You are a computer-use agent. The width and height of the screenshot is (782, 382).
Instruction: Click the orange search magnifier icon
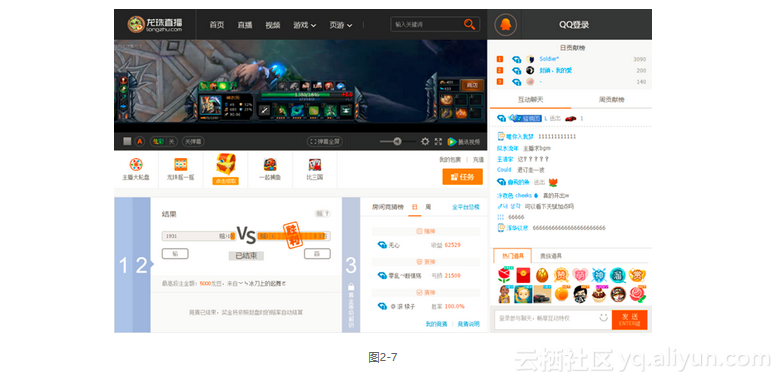469,24
